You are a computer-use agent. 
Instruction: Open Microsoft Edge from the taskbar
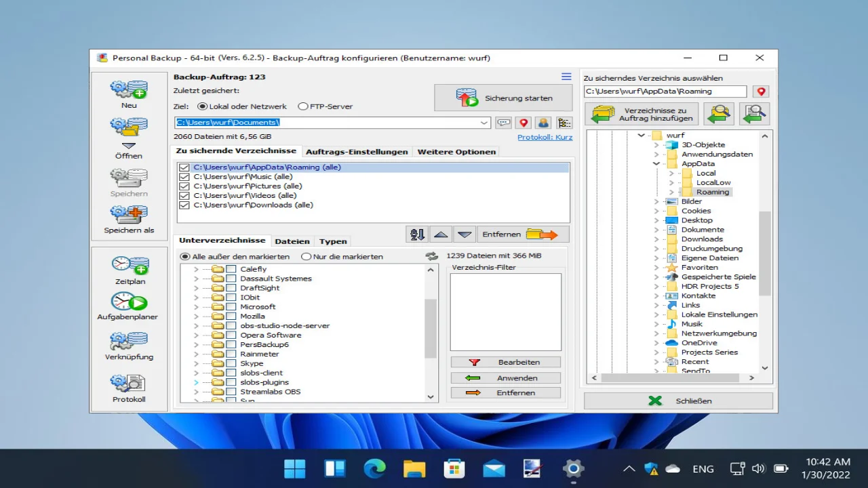tap(374, 468)
